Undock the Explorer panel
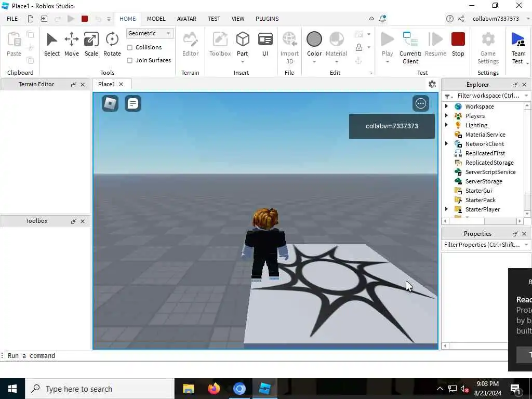532x399 pixels. point(515,85)
